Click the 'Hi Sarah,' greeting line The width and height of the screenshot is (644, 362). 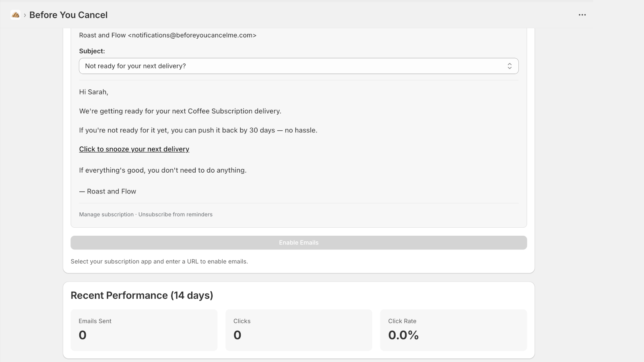coord(94,92)
